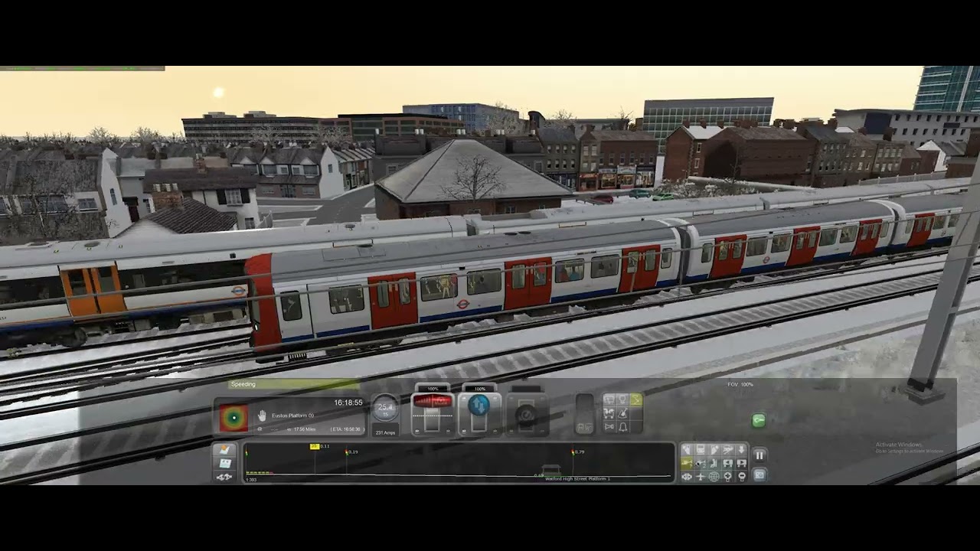This screenshot has height=551, width=980.
Task: Click the vehicle icon with a right arrow
Action: [x=742, y=463]
